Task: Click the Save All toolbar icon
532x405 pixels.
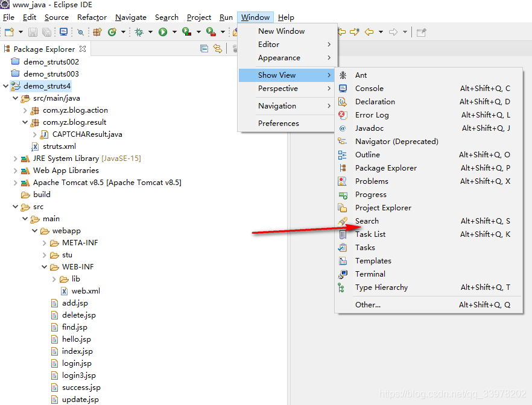Action: click(46, 32)
